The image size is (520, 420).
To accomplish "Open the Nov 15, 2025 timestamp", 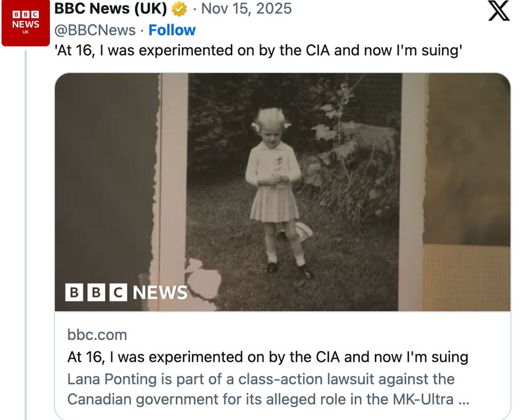I will (x=246, y=9).
